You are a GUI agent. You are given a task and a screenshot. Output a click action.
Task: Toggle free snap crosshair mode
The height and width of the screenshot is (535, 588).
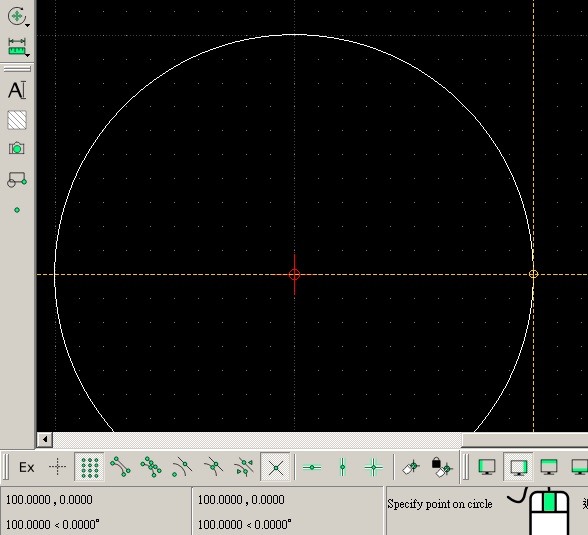pos(57,467)
